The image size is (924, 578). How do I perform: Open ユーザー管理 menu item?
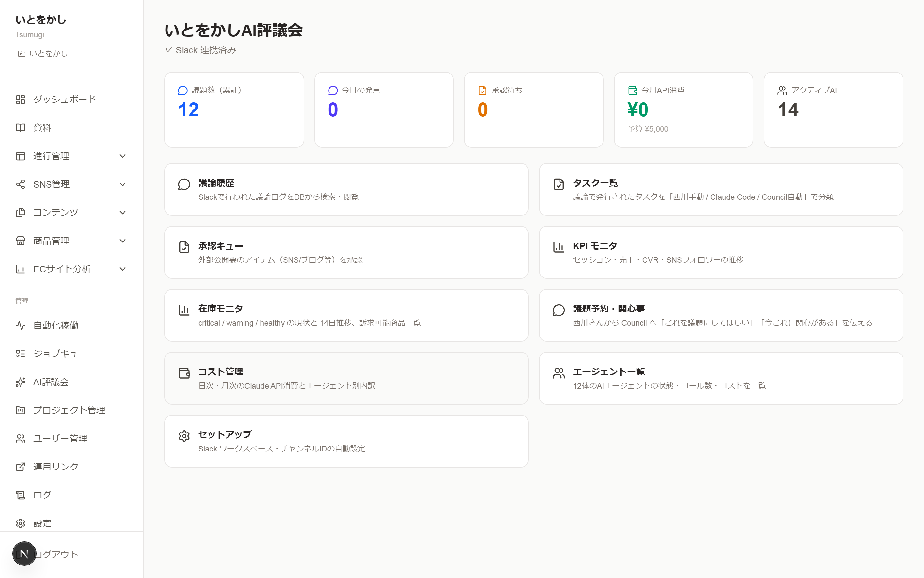(x=72, y=439)
